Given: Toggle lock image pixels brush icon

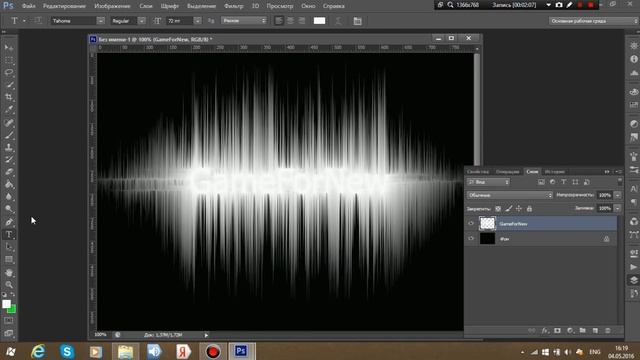Looking at the screenshot, I should tap(509, 209).
